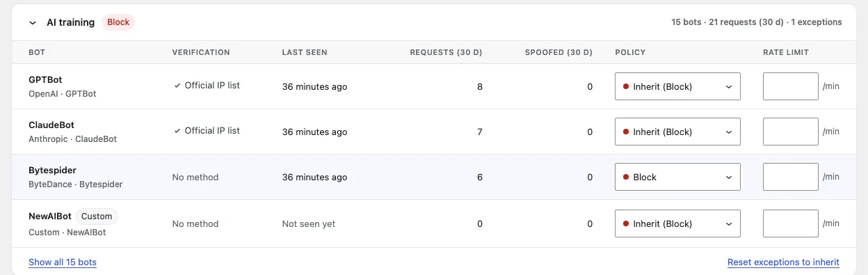Screen dimensions: 868x275
Task: Click ClaudeBot Official IP list checkmark
Action: 177,131
